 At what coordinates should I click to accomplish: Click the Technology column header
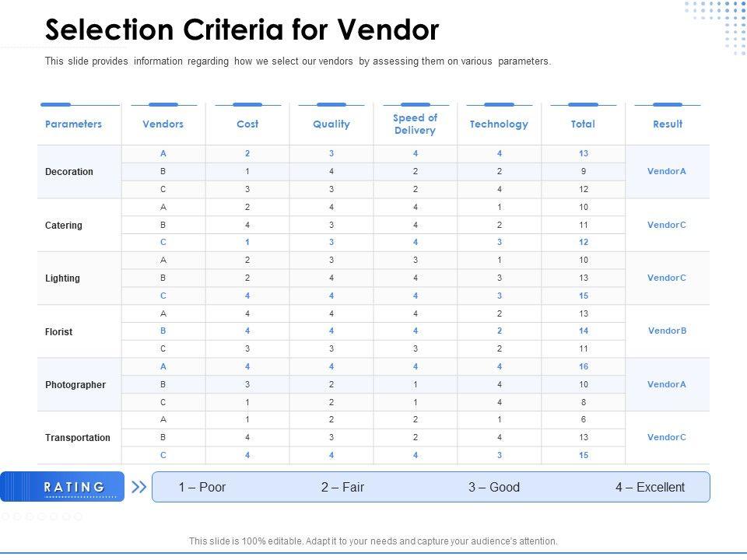499,124
